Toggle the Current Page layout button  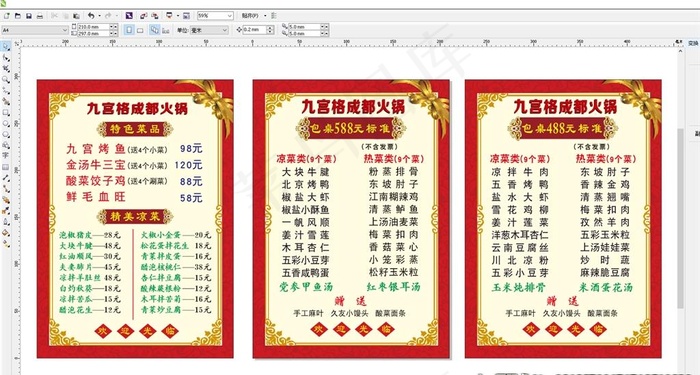[166, 30]
